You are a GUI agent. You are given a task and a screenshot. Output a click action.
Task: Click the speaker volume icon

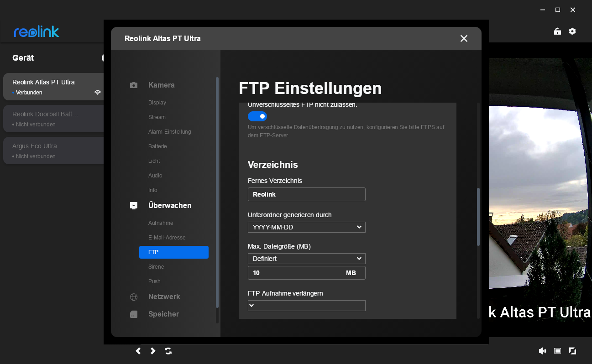click(542, 351)
